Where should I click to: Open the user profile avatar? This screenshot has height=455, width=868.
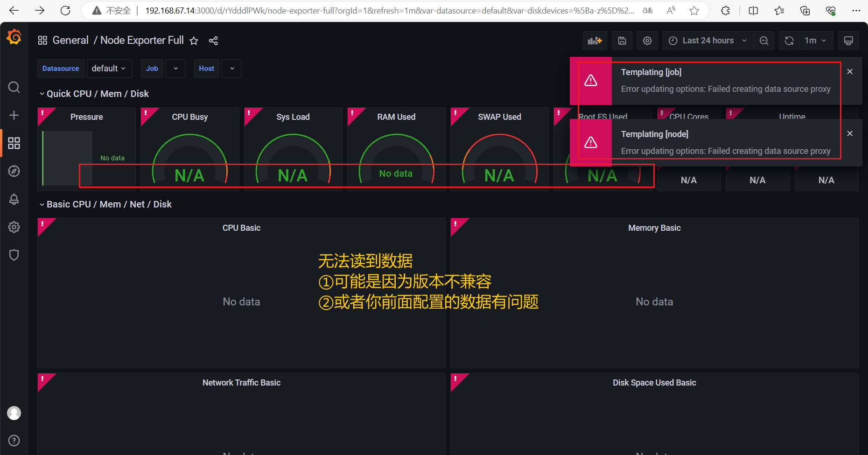pos(14,413)
